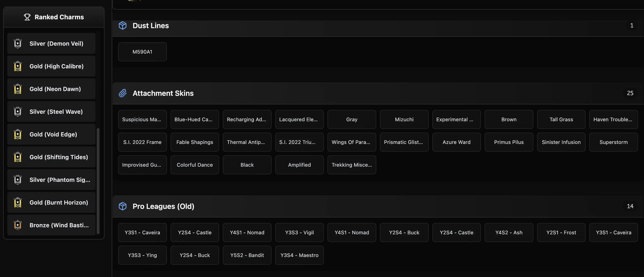Click the Attachment Skins count badge 25
This screenshot has width=644, height=277.
tap(630, 93)
